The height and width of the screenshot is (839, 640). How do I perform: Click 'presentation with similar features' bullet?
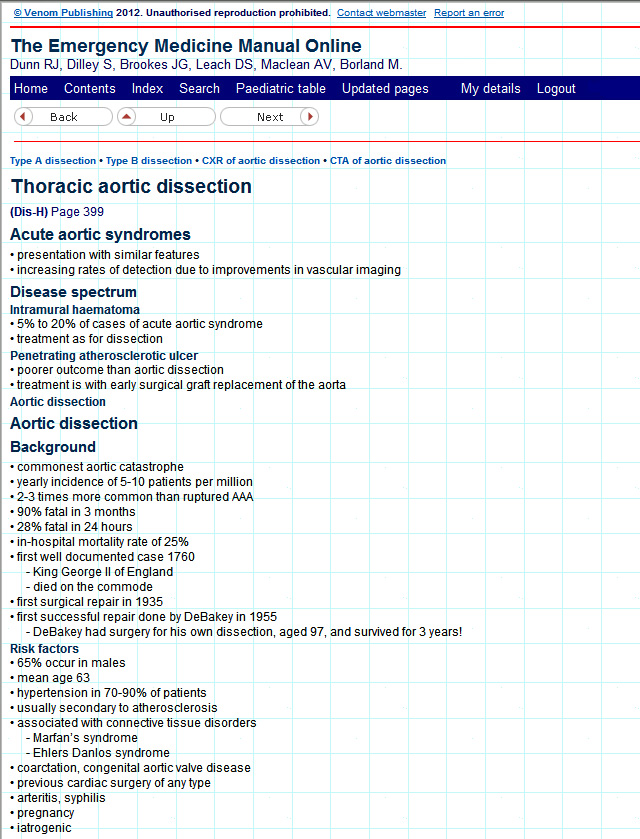click(104, 255)
